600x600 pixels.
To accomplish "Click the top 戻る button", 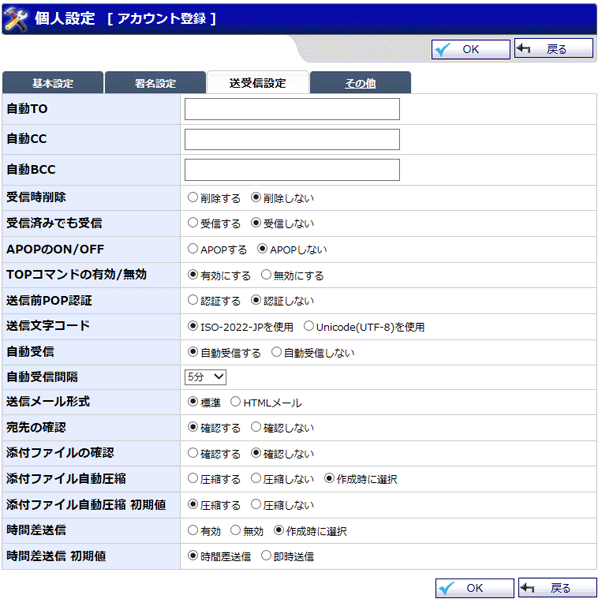I will [x=553, y=49].
